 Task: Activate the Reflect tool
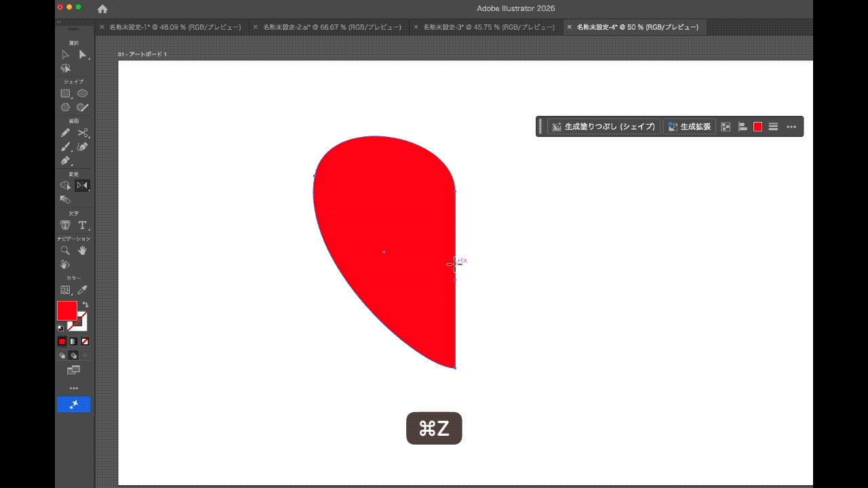pos(82,186)
